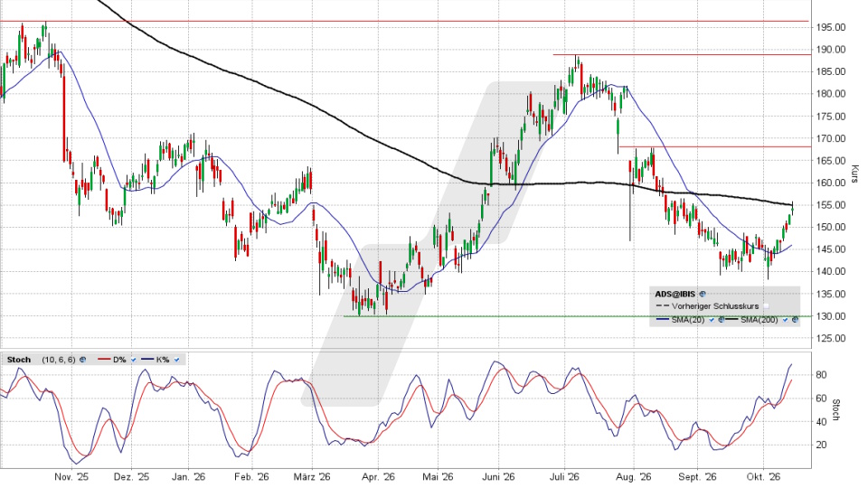The height and width of the screenshot is (488, 868).
Task: Click the Sept. '26 date axis label
Action: click(697, 477)
